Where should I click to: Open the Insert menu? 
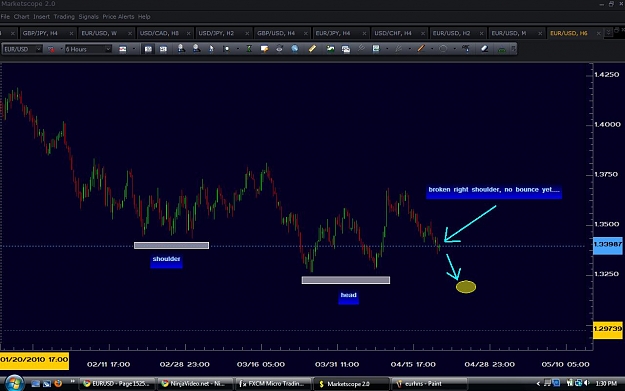(x=41, y=17)
